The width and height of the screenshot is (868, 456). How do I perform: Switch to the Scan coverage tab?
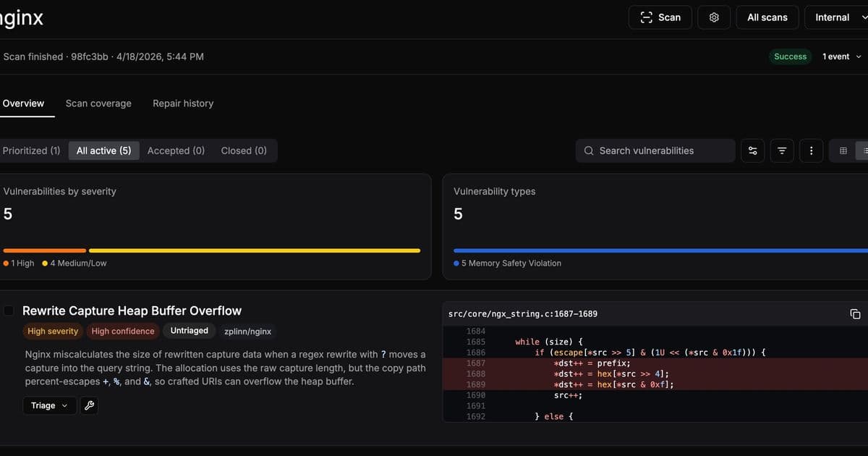pyautogui.click(x=98, y=104)
